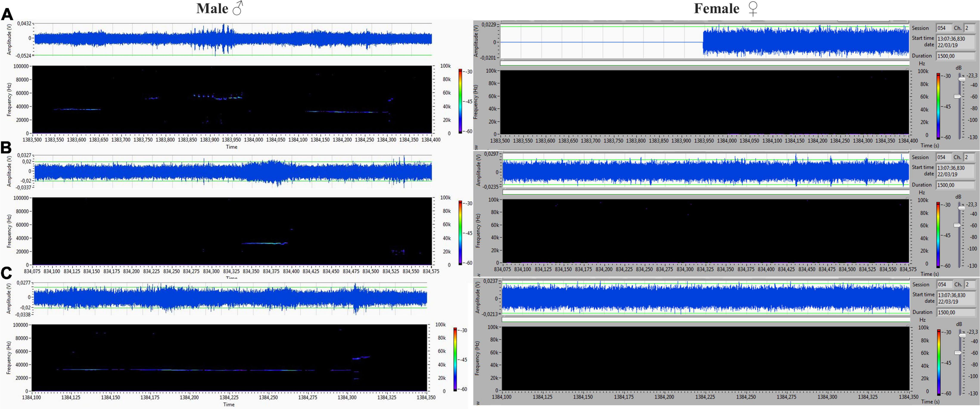980x409 pixels.
Task: Click the 32 kHz call in male row B spectrogram
Action: (x=265, y=243)
